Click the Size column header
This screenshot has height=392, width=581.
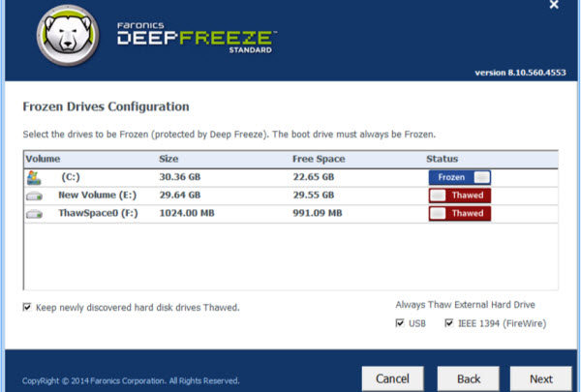coord(168,159)
